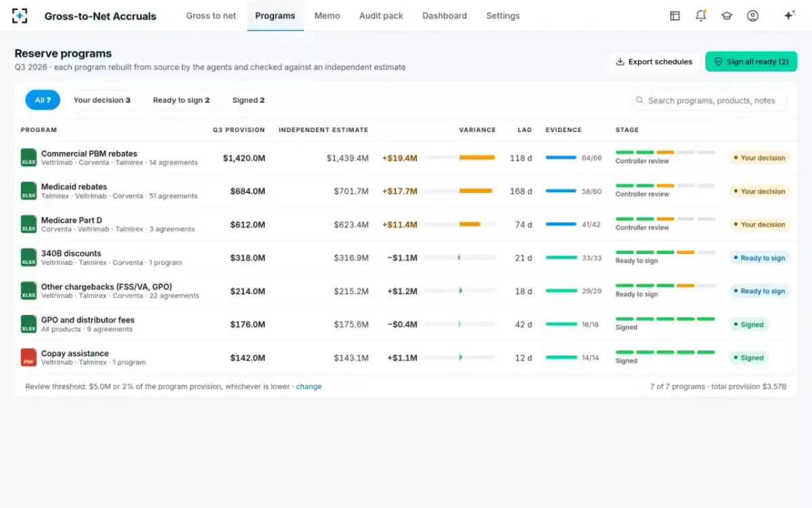812x508 pixels.
Task: Open the Memo tab
Action: coord(327,16)
